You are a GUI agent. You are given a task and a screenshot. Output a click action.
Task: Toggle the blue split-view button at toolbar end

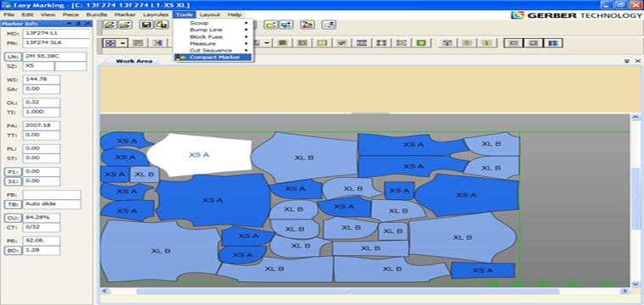coord(552,42)
